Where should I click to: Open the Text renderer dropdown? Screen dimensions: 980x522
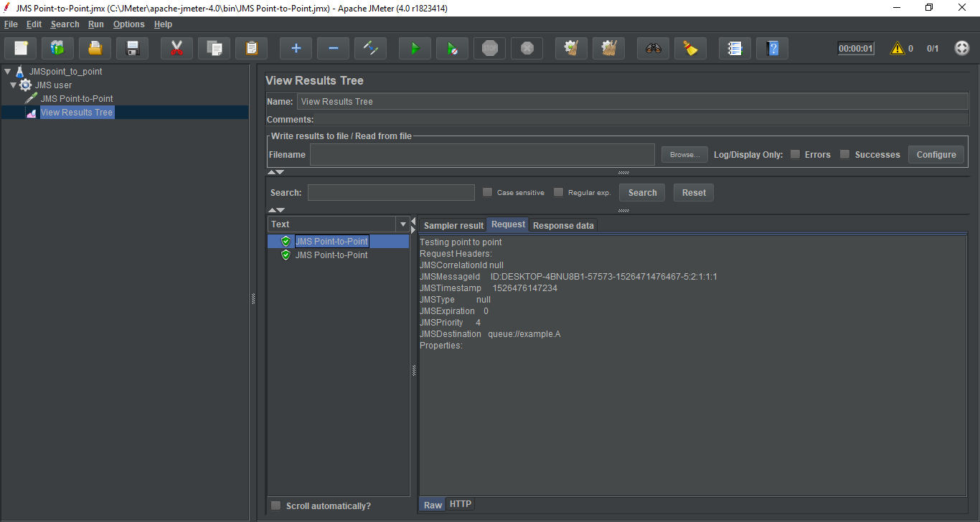402,224
